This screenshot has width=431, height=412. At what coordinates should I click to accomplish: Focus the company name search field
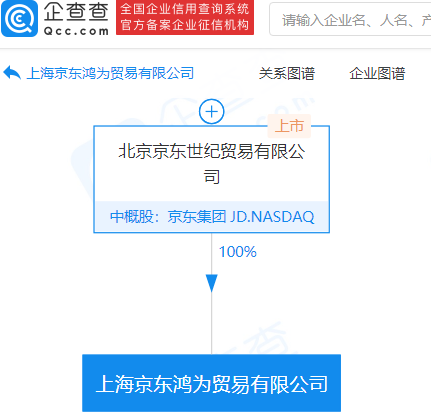(x=350, y=19)
